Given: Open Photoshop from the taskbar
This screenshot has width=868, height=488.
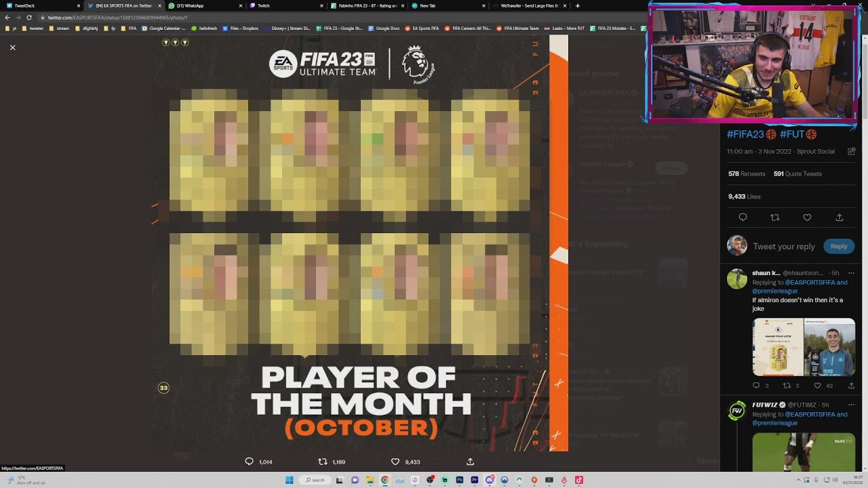Looking at the screenshot, I should tap(460, 480).
